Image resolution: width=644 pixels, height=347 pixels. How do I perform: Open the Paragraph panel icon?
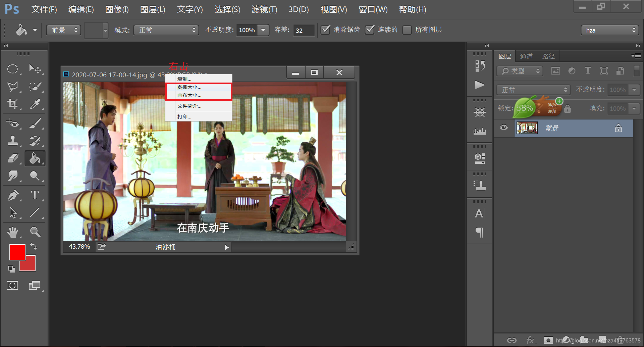coord(479,232)
